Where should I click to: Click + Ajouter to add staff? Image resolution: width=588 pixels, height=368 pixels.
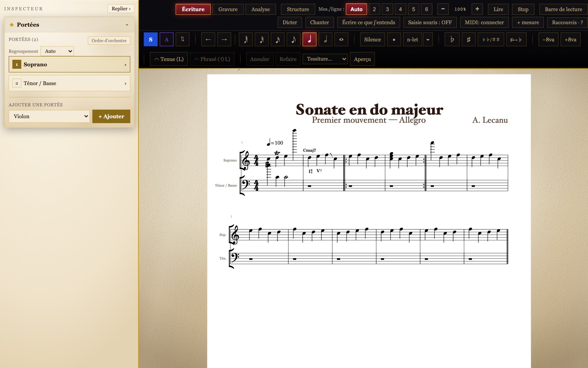[x=111, y=116]
